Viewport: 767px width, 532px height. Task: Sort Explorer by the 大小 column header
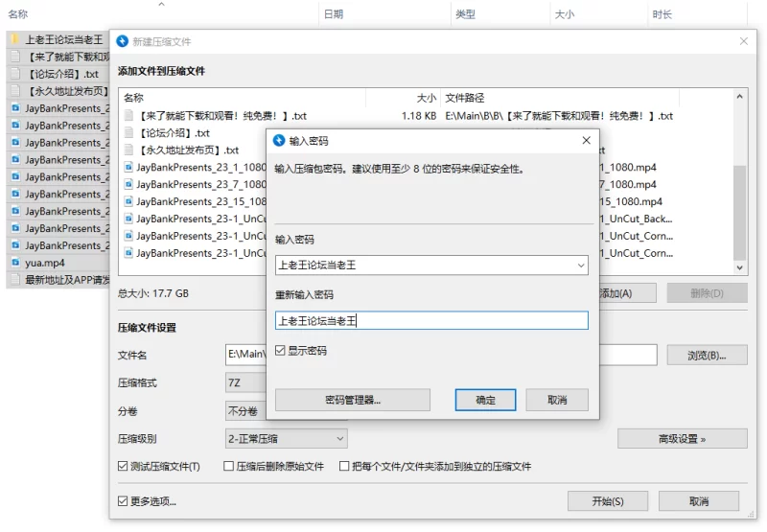tap(565, 14)
